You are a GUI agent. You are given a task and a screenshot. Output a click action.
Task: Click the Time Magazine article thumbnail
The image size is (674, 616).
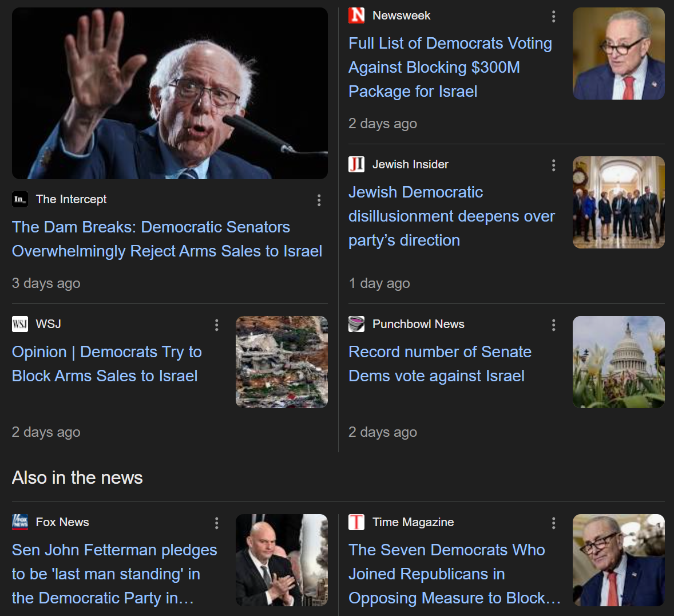[619, 560]
